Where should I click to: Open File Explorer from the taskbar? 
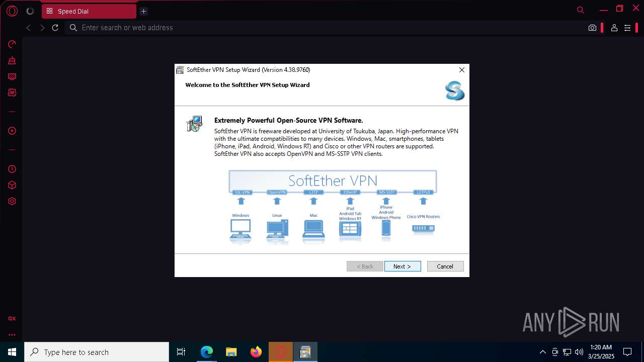pyautogui.click(x=231, y=352)
